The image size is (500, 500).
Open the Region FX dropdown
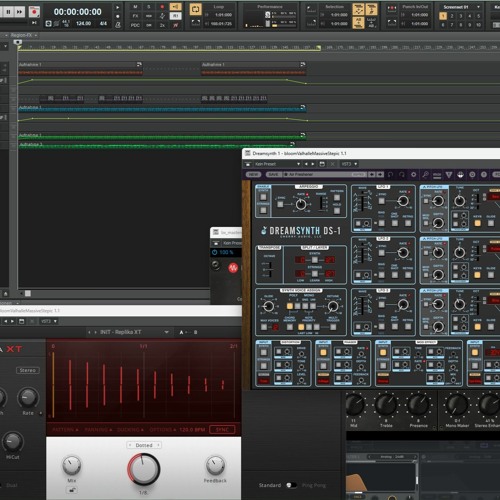(x=23, y=35)
